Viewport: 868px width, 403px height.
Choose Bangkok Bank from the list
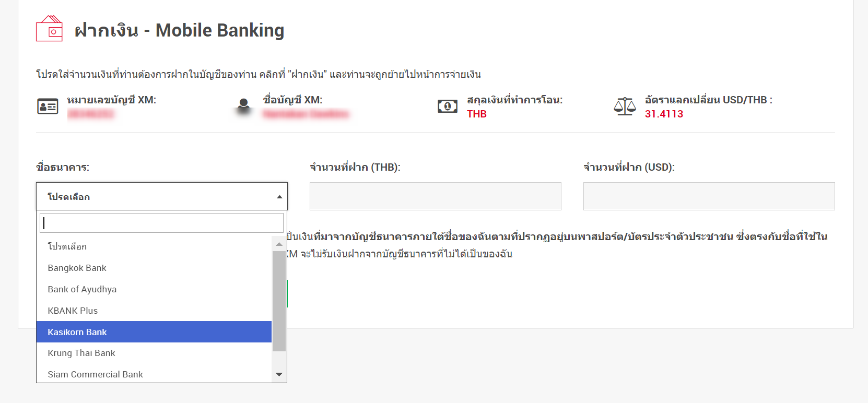click(154, 268)
